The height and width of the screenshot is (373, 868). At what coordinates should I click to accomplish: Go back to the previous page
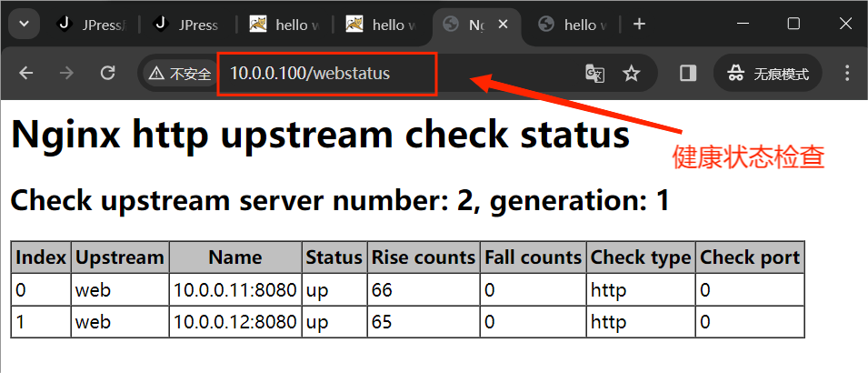[x=26, y=73]
